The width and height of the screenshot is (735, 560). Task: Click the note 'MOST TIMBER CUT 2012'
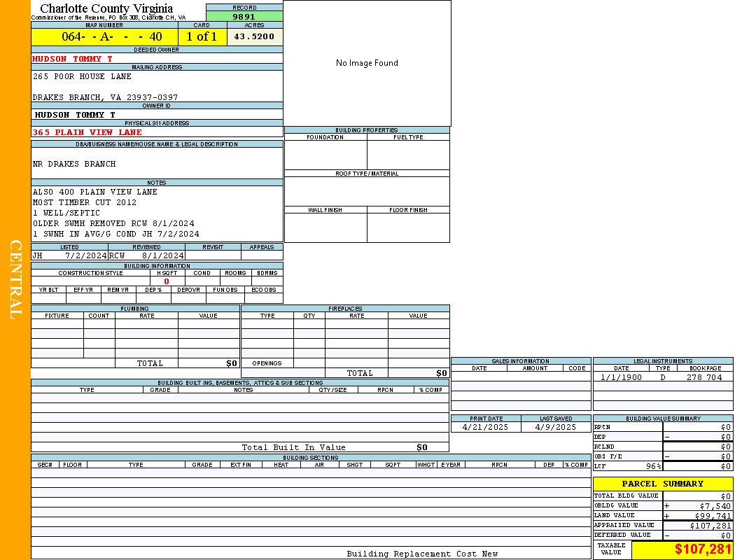[x=85, y=202]
